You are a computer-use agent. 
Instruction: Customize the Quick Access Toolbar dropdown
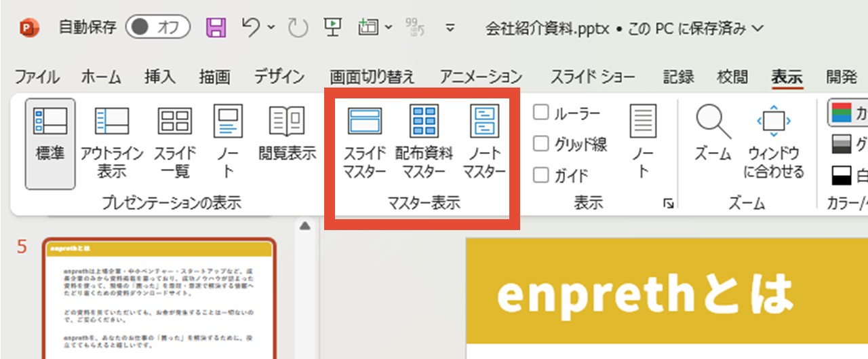click(449, 28)
